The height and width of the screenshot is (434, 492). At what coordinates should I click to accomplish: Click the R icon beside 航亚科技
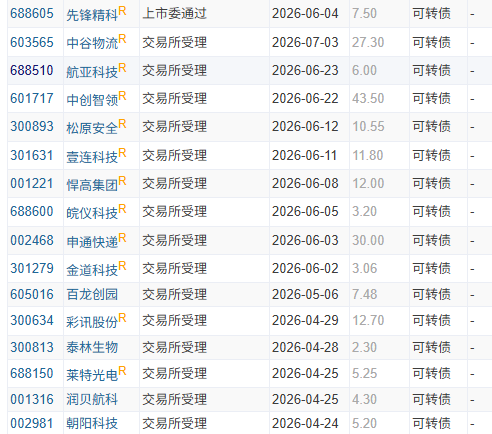(122, 68)
